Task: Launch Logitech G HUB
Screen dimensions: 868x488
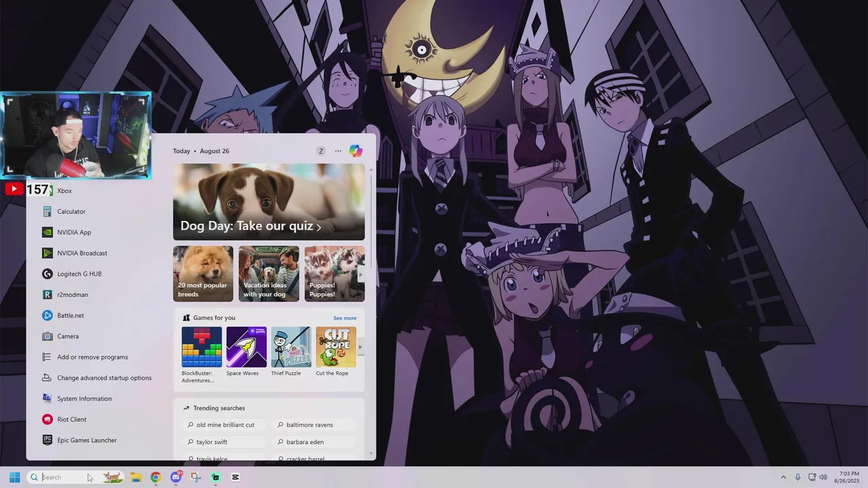Action: [79, 274]
